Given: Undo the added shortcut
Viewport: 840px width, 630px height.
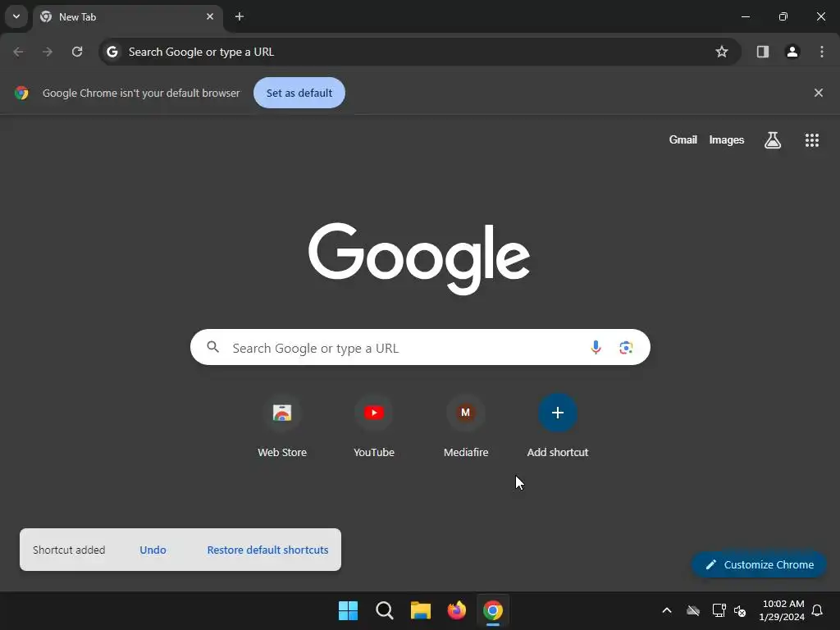Looking at the screenshot, I should (x=153, y=550).
